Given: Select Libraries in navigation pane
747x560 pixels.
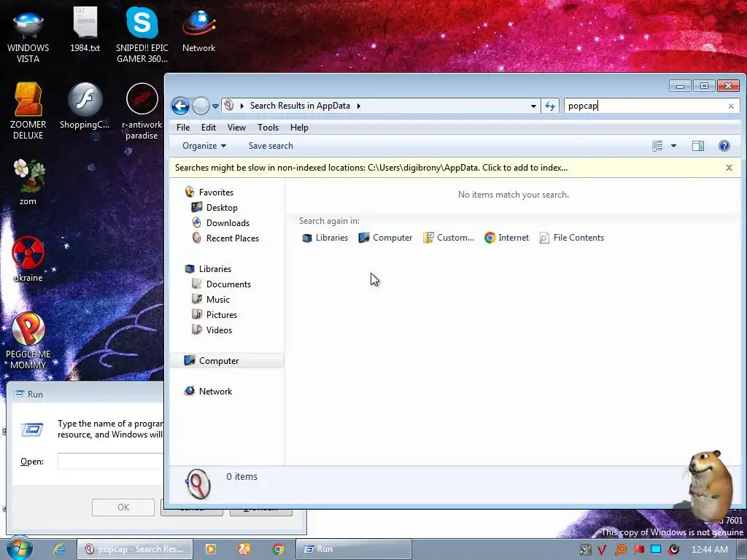Looking at the screenshot, I should coord(208,268).
